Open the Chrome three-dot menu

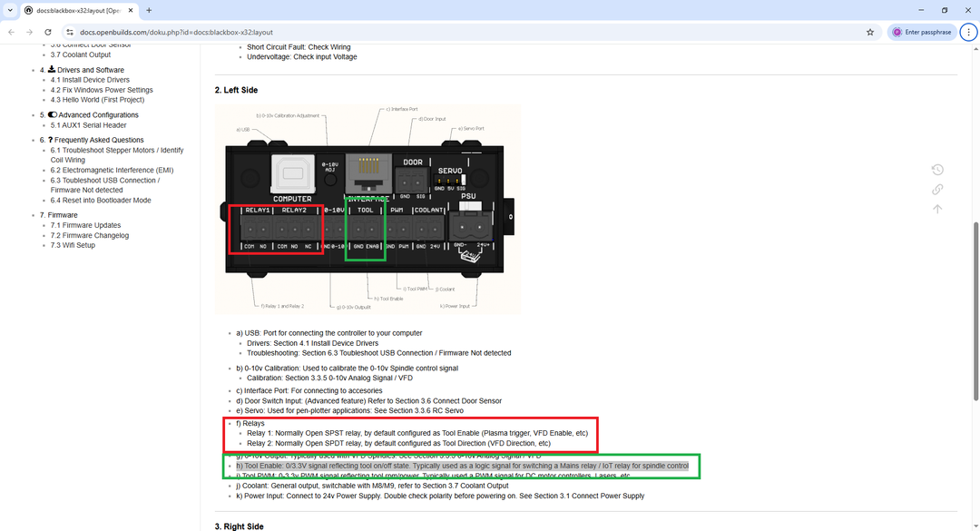tap(968, 32)
